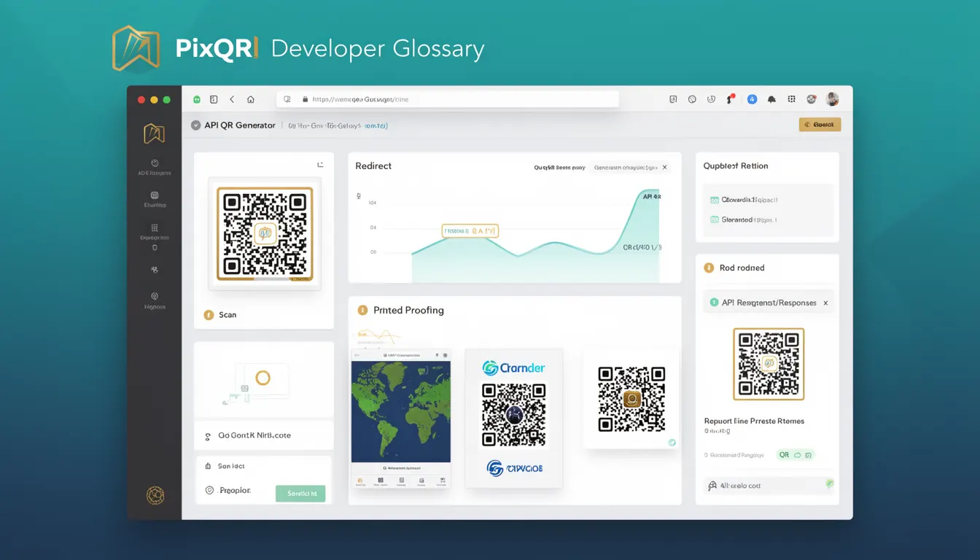980x560 pixels.
Task: Close the filter chip in the Redirect panel
Action: pos(664,167)
